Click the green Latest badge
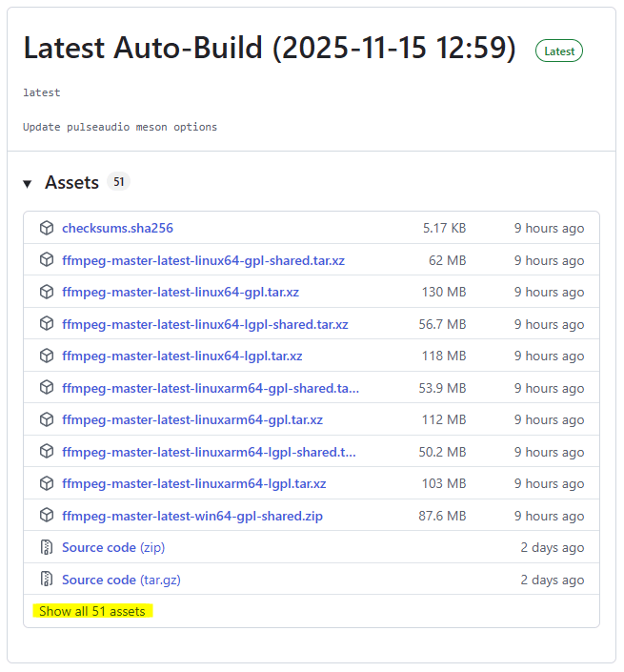The image size is (624, 672). [559, 51]
